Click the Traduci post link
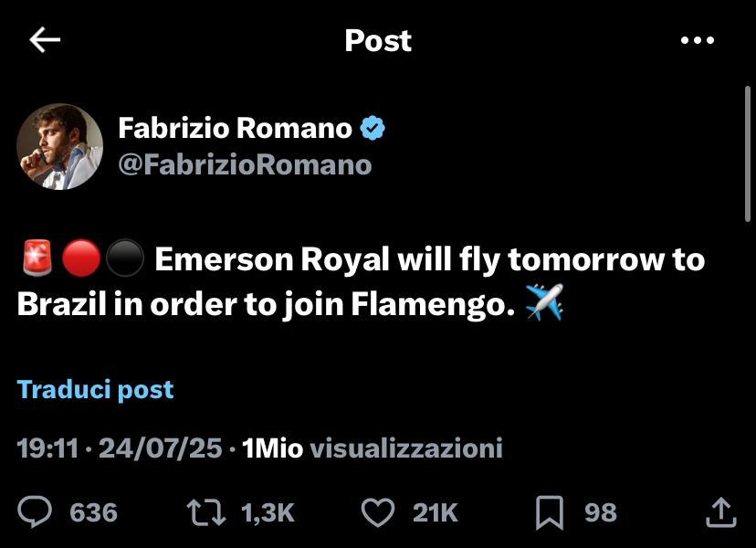 pos(95,390)
